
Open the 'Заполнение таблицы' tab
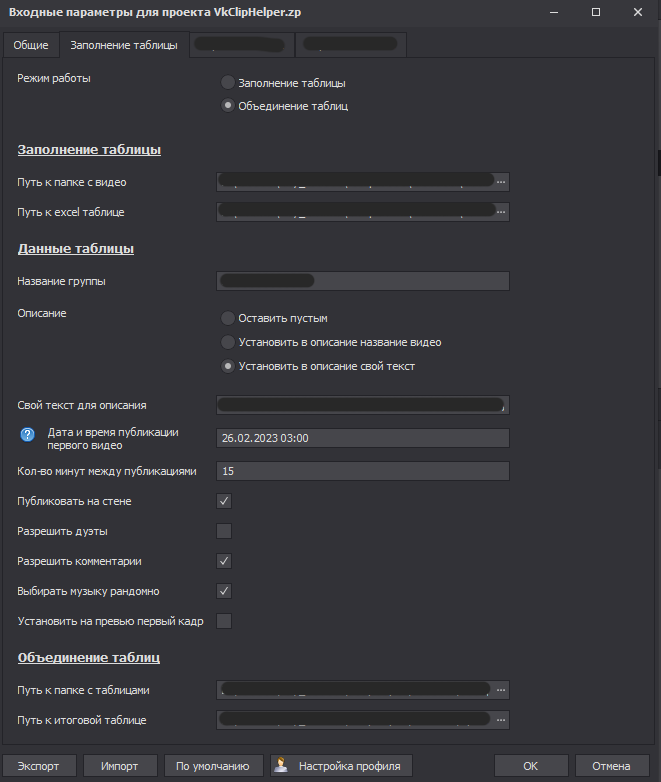(124, 45)
